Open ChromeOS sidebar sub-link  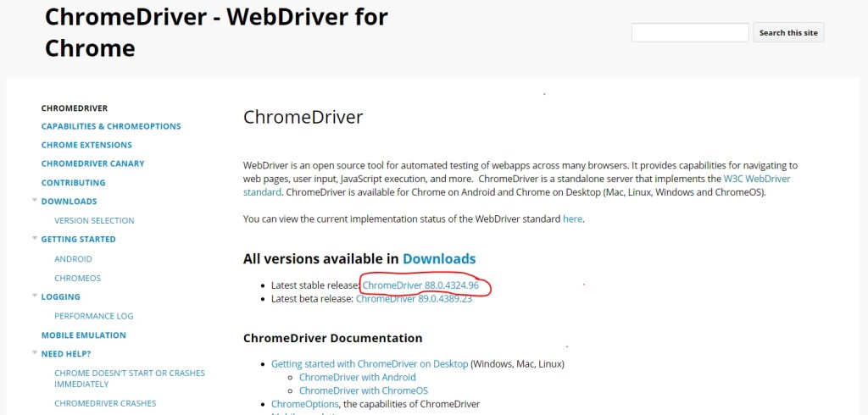(x=77, y=279)
